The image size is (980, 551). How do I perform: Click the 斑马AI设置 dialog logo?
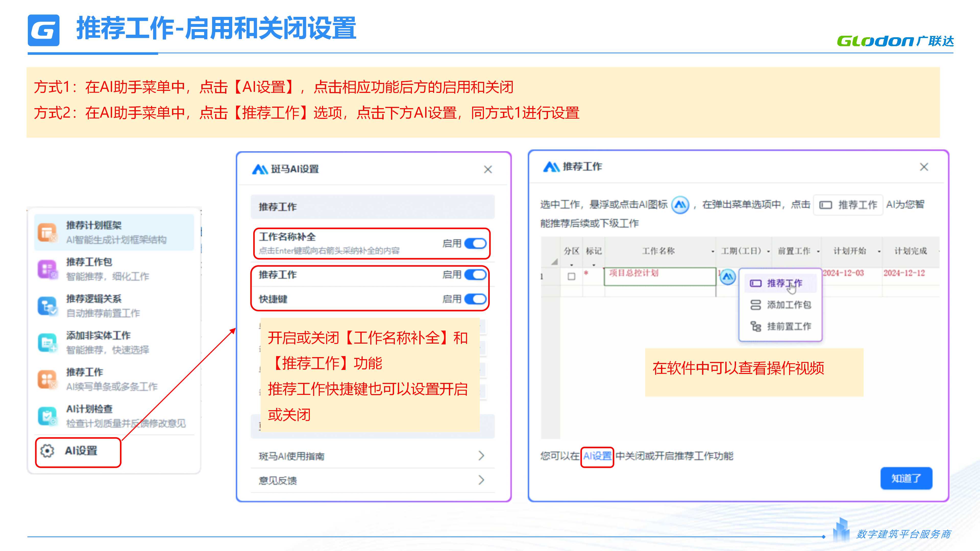pyautogui.click(x=260, y=169)
